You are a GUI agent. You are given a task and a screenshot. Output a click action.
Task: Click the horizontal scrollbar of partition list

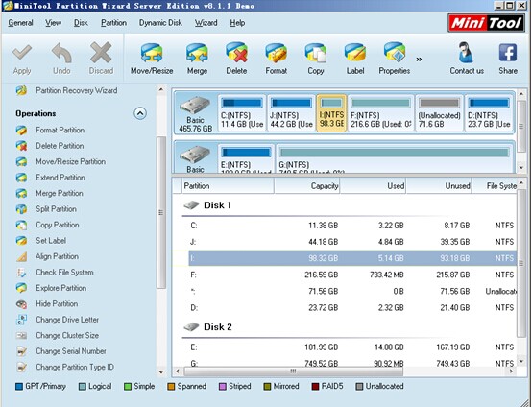click(293, 371)
